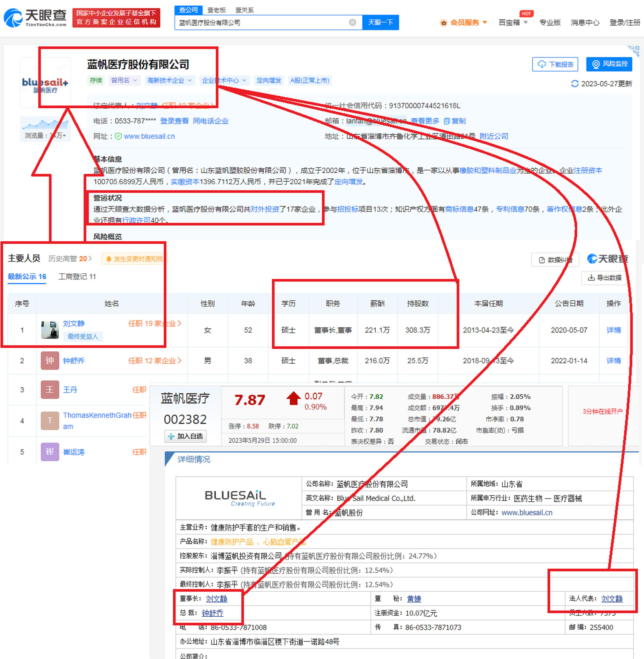The height and width of the screenshot is (659, 644).
Task: Open photo avatar of 刘文静
Action: tap(50, 330)
